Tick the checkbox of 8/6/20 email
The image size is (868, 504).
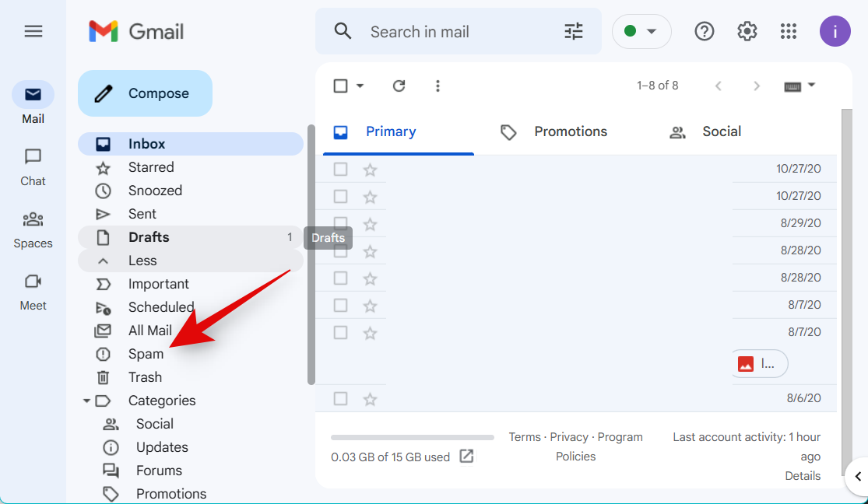point(340,398)
